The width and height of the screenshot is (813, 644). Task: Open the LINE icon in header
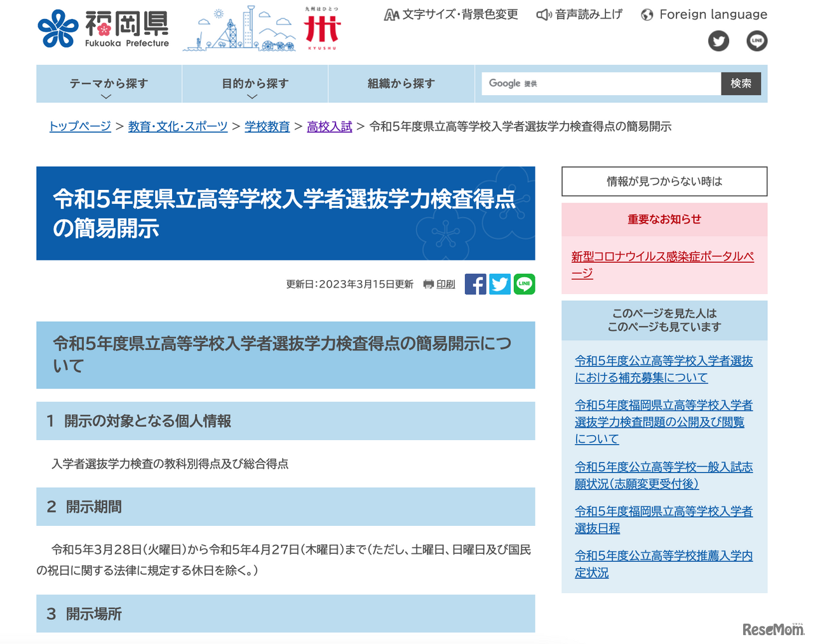[x=756, y=41]
